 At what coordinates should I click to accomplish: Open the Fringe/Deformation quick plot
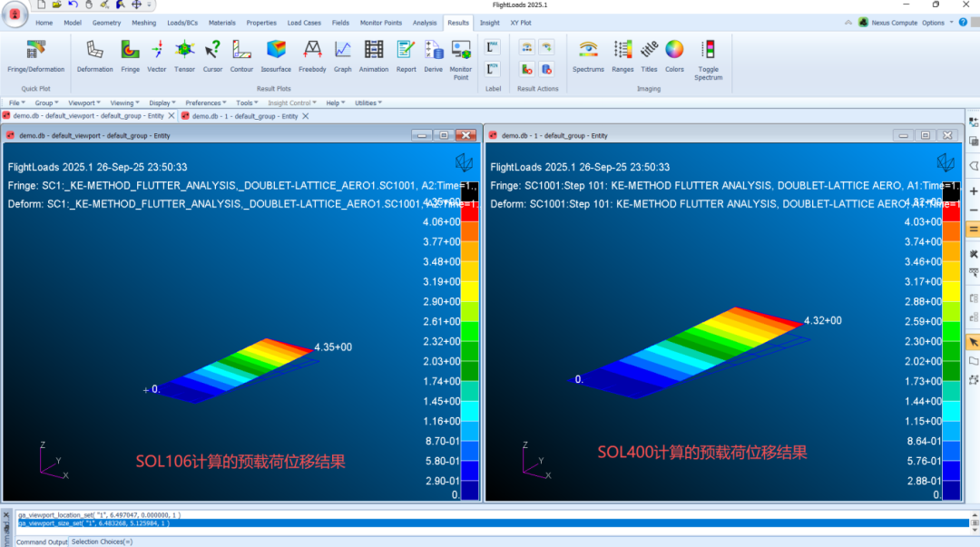(x=36, y=56)
